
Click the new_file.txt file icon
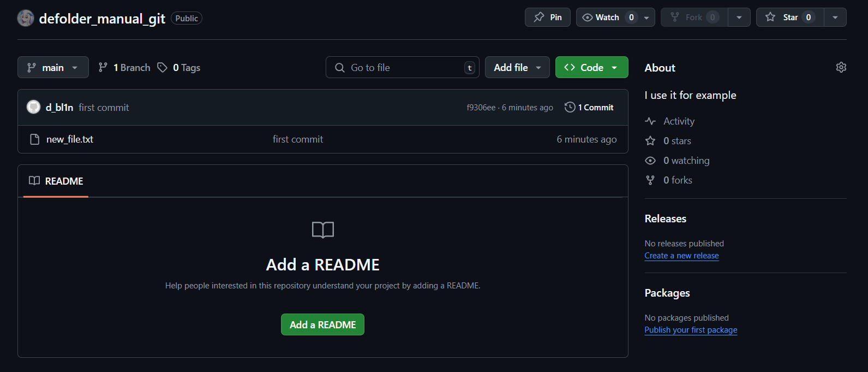click(34, 139)
